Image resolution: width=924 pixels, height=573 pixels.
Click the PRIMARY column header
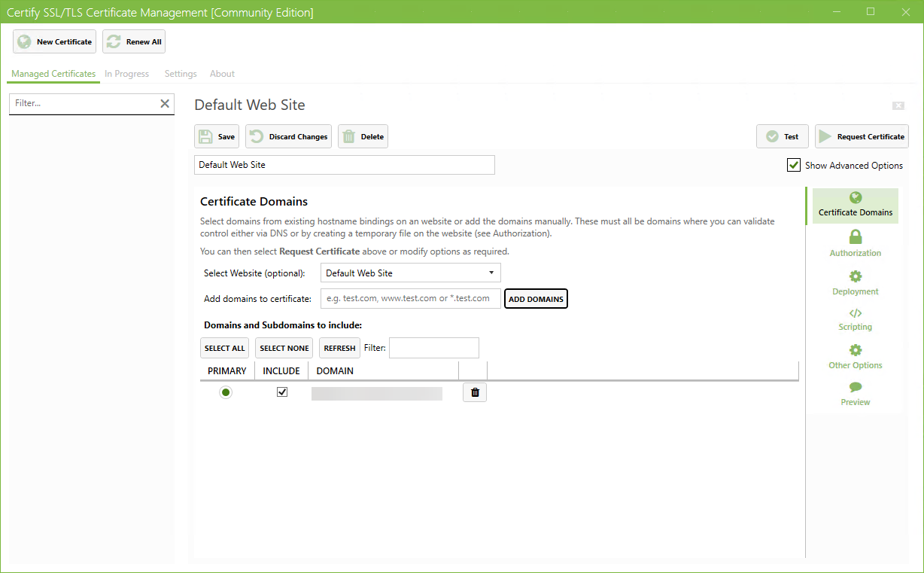[x=227, y=371]
